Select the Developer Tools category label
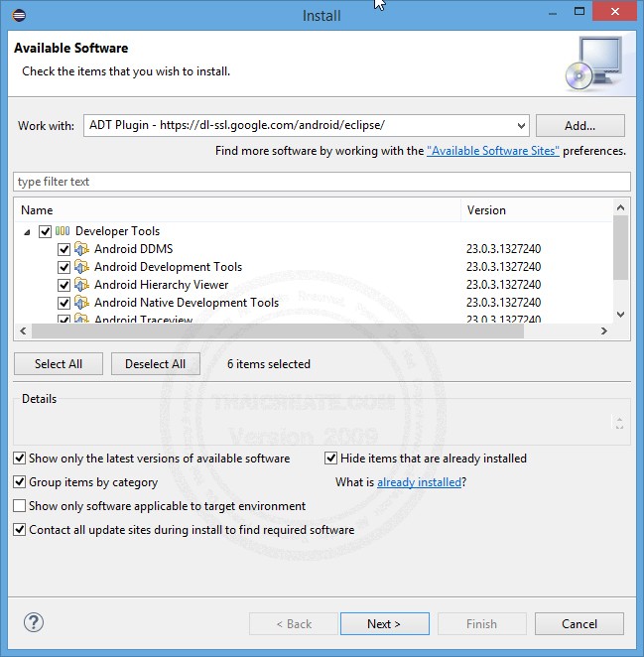 [117, 231]
